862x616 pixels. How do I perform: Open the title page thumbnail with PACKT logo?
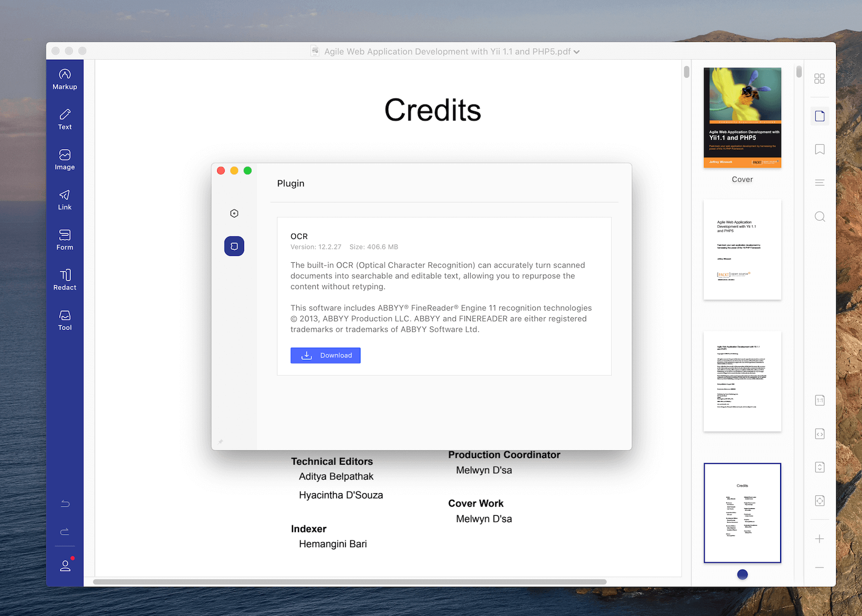point(742,250)
